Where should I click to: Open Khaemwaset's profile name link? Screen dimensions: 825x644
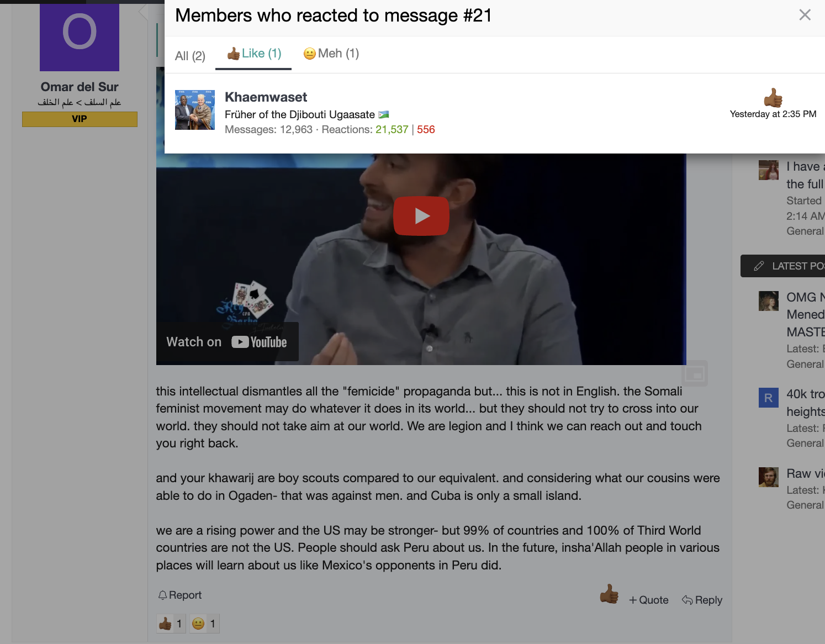(x=266, y=97)
